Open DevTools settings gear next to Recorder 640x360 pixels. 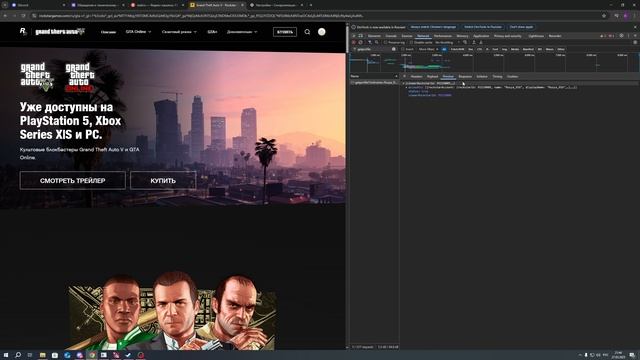[622, 36]
